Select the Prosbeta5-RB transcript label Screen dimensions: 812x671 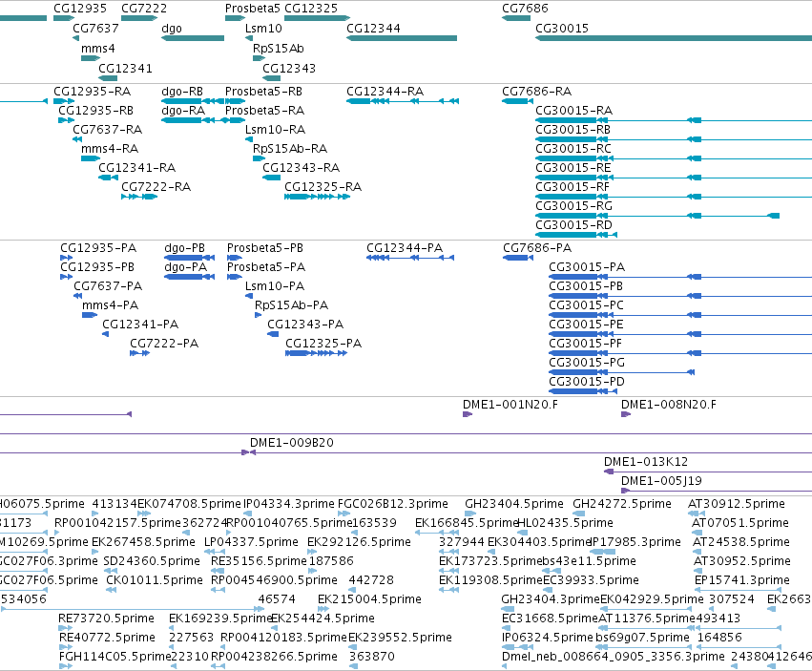pos(263,92)
